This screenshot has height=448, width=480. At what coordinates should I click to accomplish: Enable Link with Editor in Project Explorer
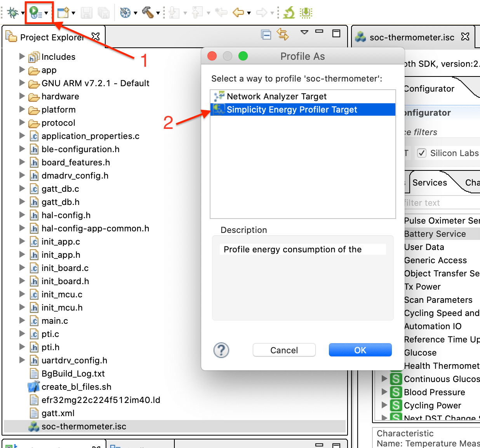(283, 34)
